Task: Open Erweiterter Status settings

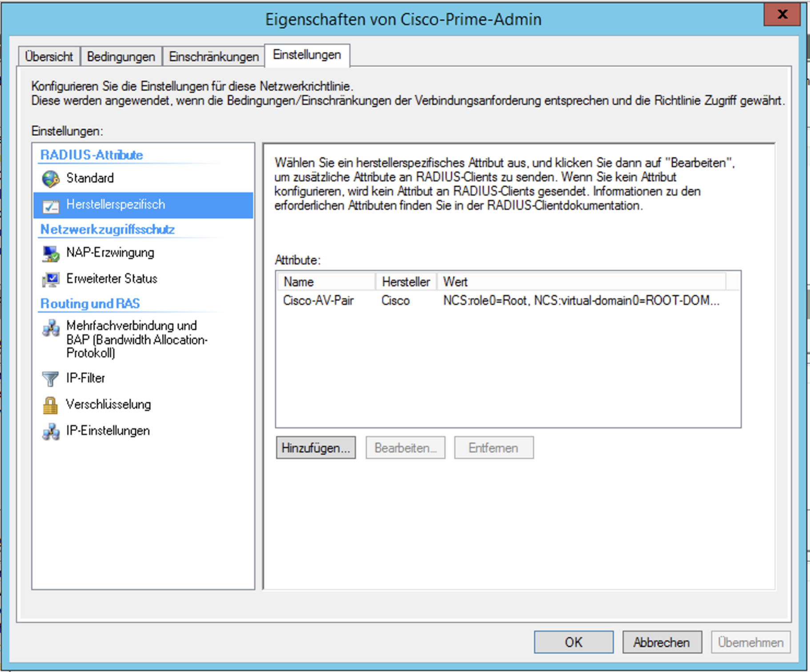Action: point(143,279)
